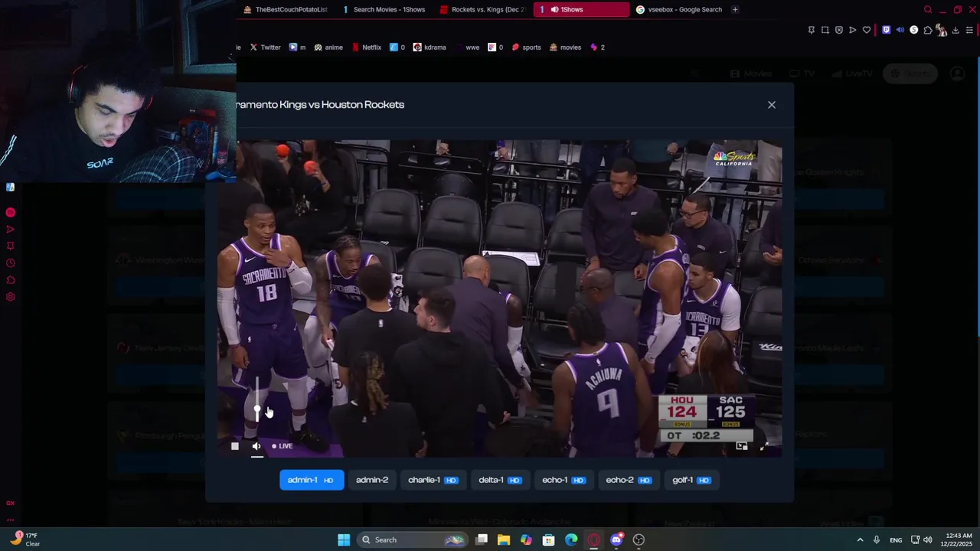
Task: Open Twitch extension in toolbar
Action: tap(887, 31)
